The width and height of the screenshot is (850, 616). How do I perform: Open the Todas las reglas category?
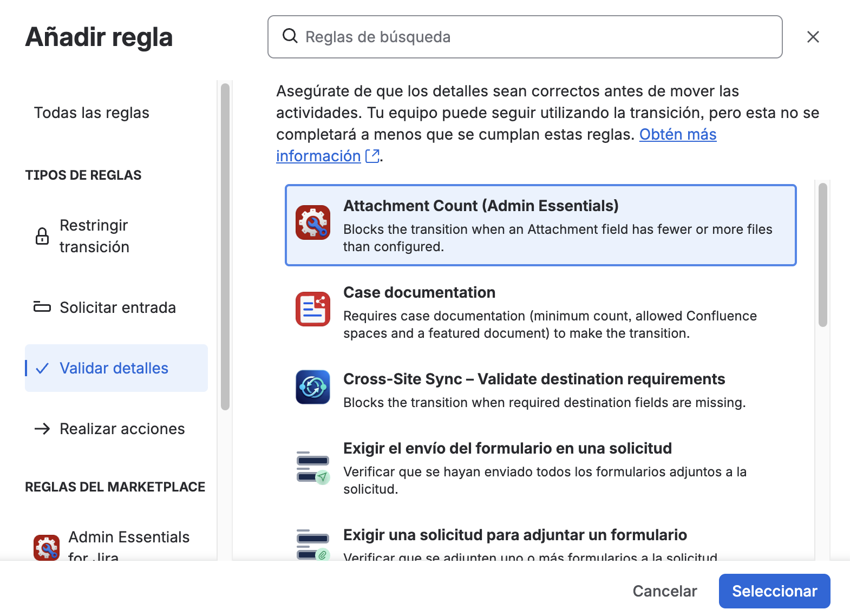(x=91, y=113)
